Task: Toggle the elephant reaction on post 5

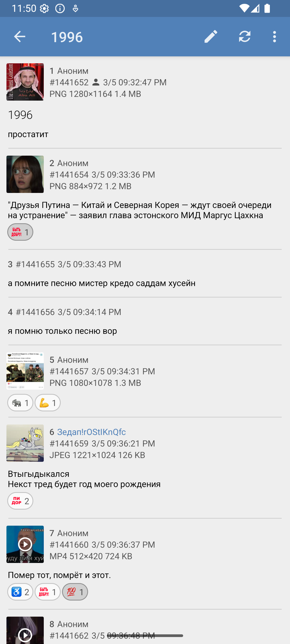Action: point(20,402)
